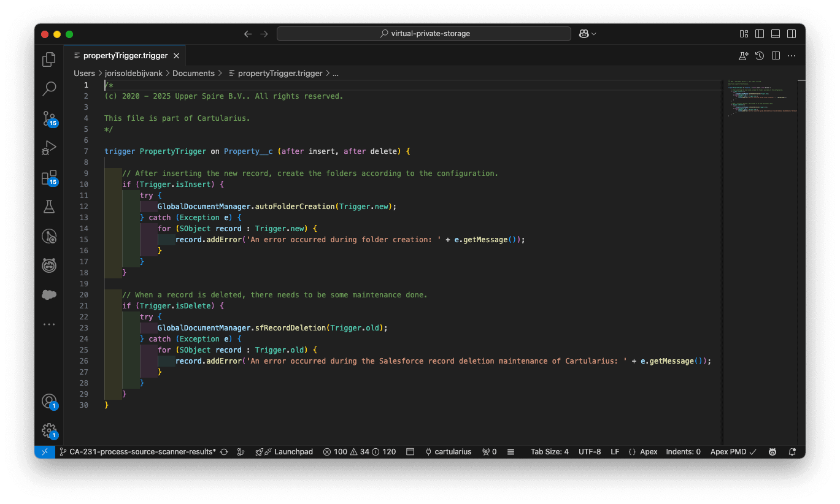Click the virtual-private-storage command center search box
This screenshot has height=504, width=840.
423,34
